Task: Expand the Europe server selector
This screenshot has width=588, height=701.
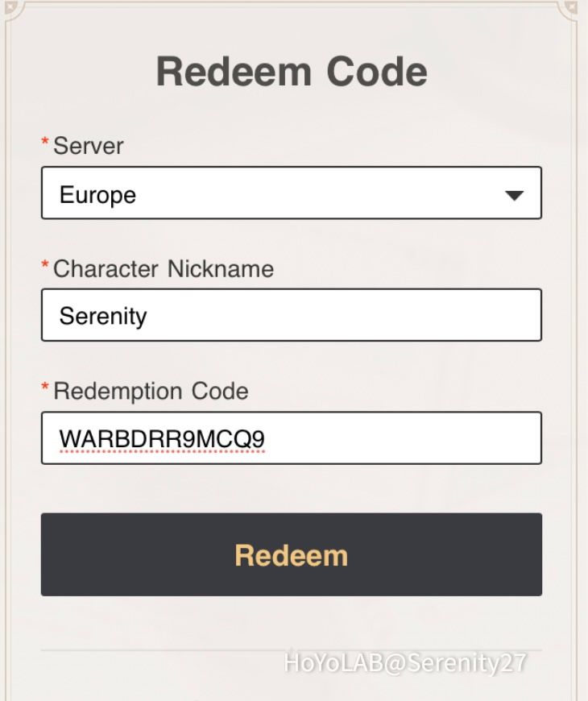Action: coord(290,193)
